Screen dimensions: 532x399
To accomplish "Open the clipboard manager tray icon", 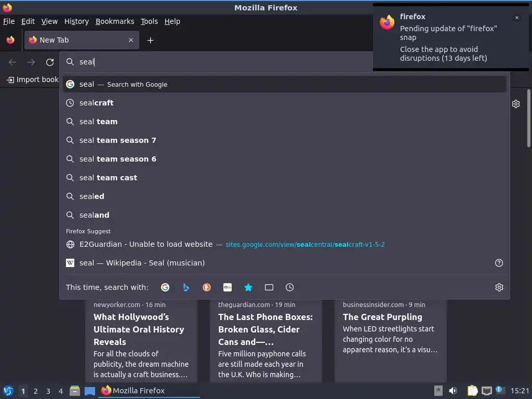I will coord(472,391).
